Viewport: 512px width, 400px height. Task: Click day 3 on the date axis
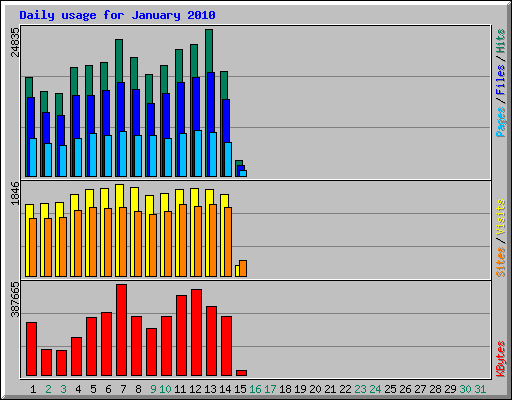63,389
